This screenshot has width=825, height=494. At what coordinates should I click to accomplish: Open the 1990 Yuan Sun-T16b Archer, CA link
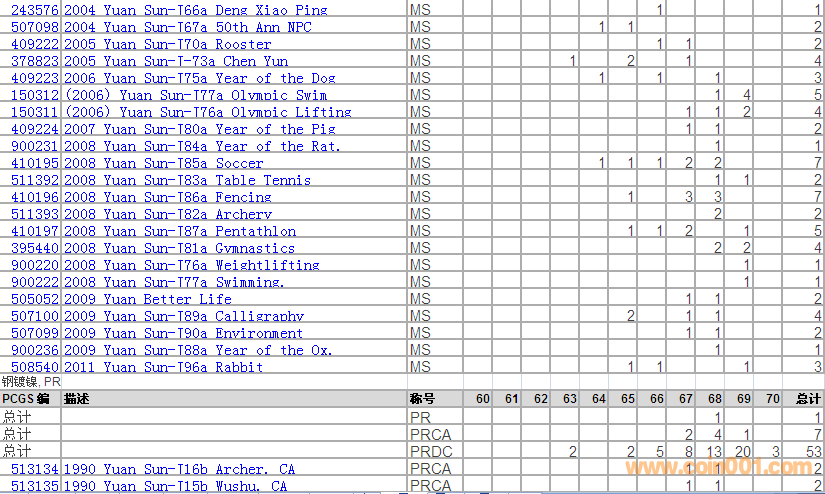click(180, 469)
